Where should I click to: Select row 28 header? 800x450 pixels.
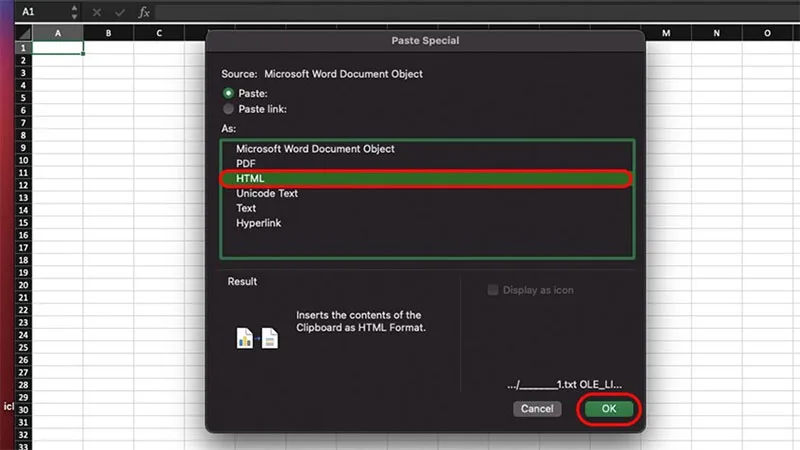click(x=23, y=385)
